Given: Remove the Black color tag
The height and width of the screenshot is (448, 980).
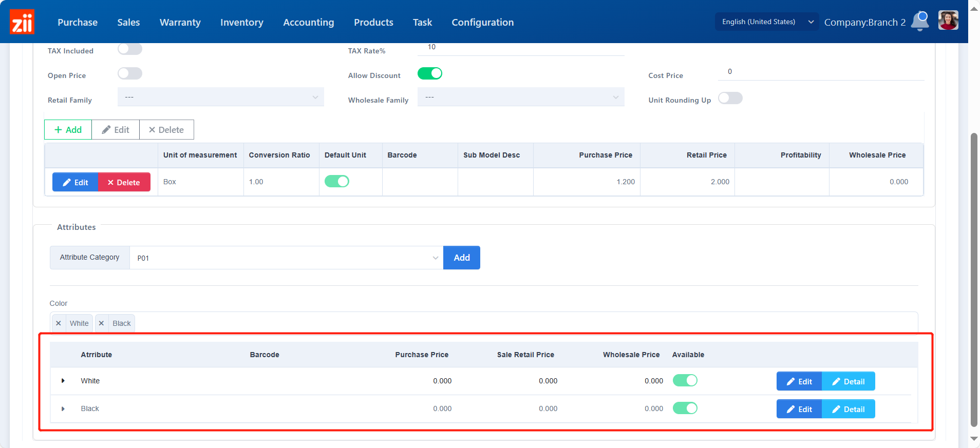Looking at the screenshot, I should [102, 323].
